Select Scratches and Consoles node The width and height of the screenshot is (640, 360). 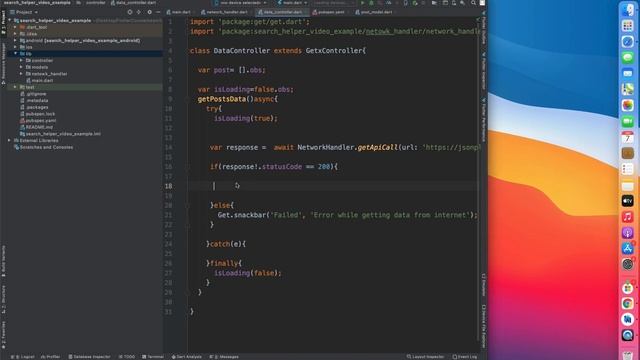[43, 147]
